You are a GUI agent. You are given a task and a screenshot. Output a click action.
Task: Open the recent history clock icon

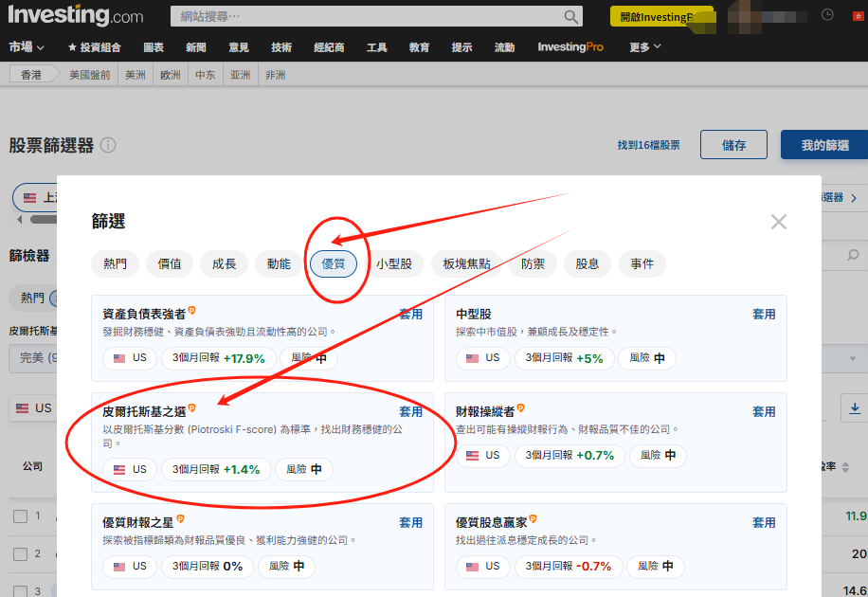click(x=827, y=15)
